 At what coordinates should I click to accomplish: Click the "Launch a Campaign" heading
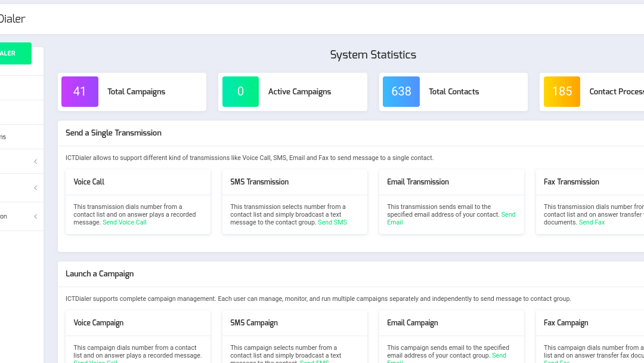(x=100, y=274)
